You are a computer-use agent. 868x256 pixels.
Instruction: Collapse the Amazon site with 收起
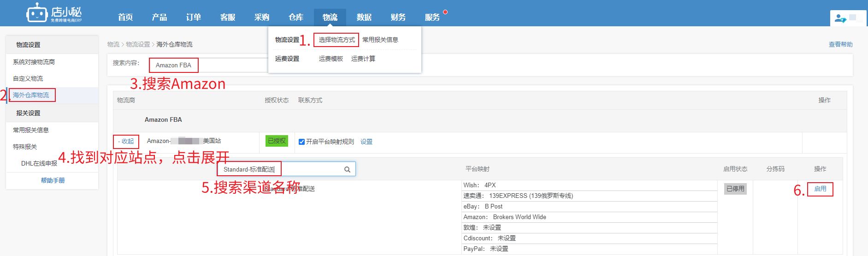(126, 141)
